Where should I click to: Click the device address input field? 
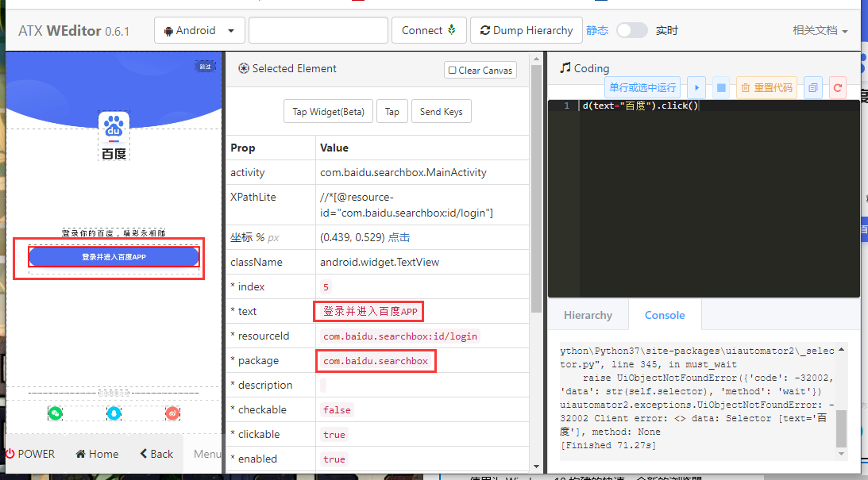pyautogui.click(x=318, y=29)
